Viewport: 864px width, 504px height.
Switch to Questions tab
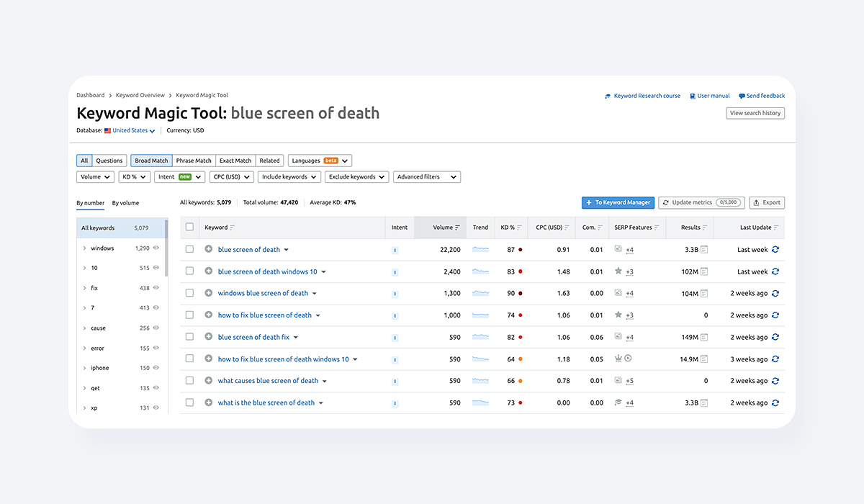click(x=109, y=161)
